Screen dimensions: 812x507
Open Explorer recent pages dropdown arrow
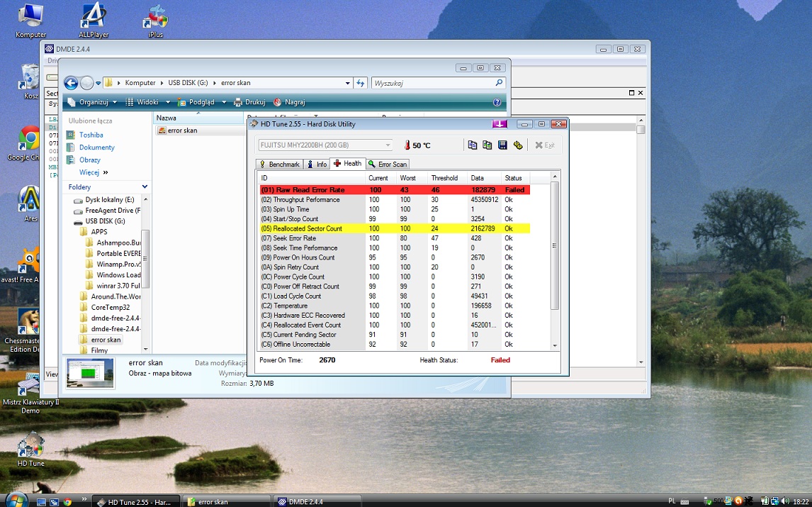pos(98,84)
